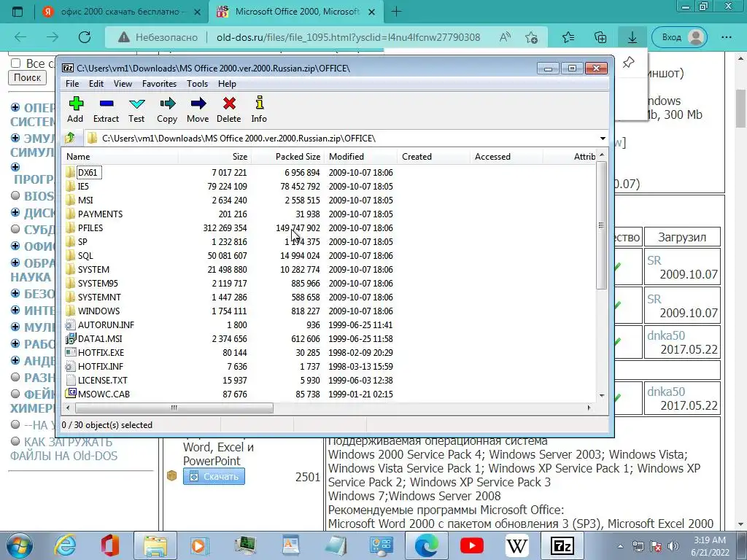Select the DX61 folder
Image resolution: width=747 pixels, height=560 pixels.
(88, 172)
